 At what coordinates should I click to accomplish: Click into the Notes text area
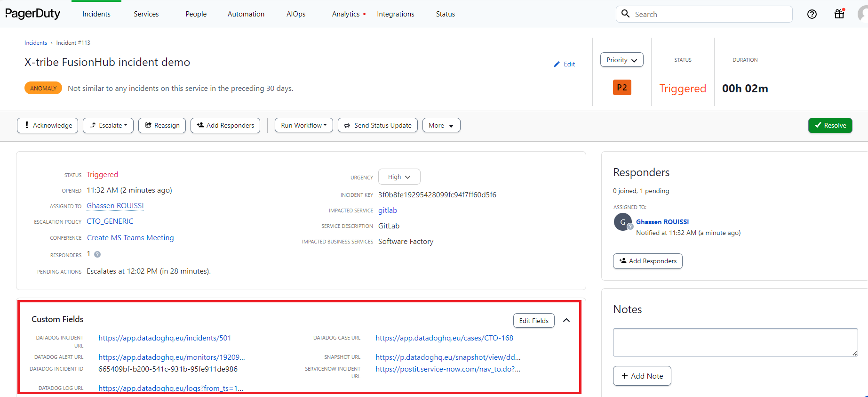coord(735,342)
